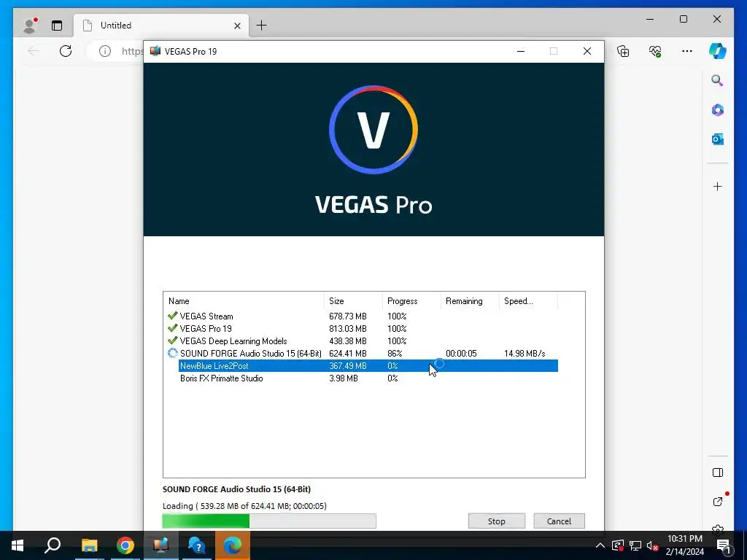Click the VEGAS Stream completed checkmark icon
This screenshot has height=560, width=747.
tap(172, 316)
